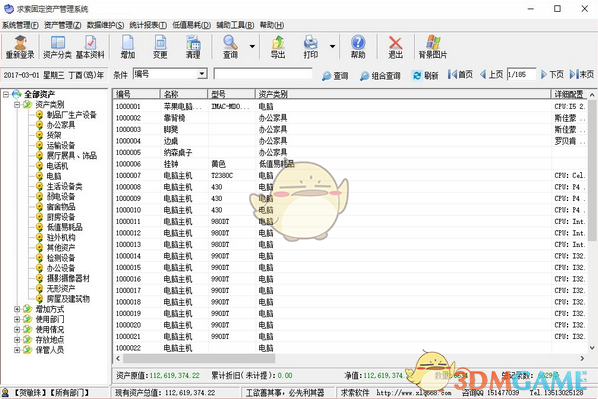
Task: Collapse the 资产类别 tree node
Action: [17, 104]
